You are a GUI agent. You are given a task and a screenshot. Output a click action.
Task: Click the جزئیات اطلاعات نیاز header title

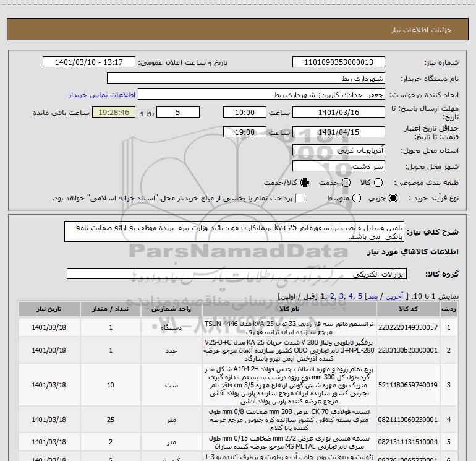(x=422, y=30)
